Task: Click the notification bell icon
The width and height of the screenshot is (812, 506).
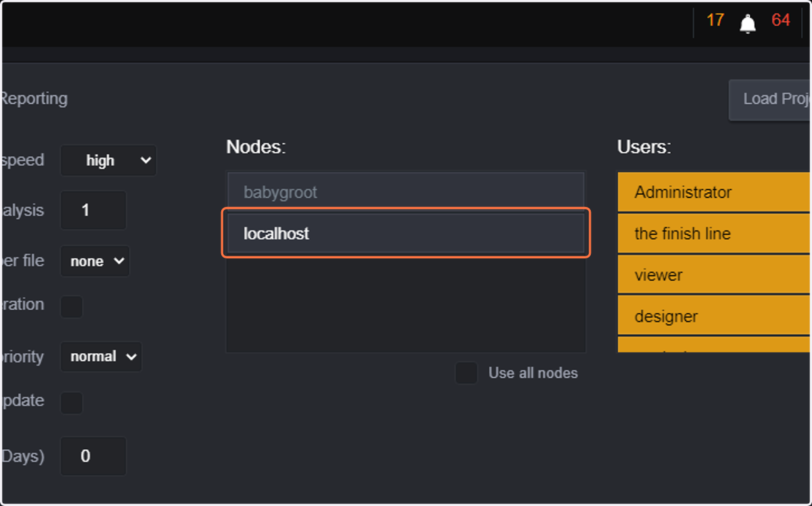Action: point(748,24)
